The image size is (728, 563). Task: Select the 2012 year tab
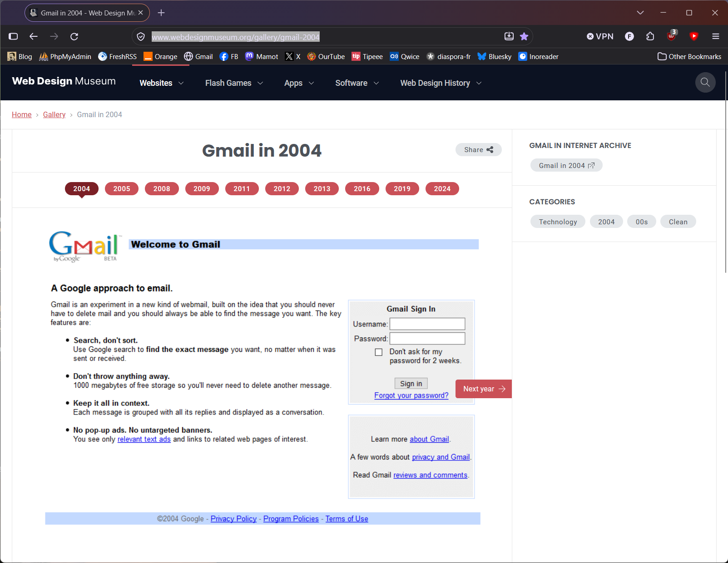pos(282,189)
